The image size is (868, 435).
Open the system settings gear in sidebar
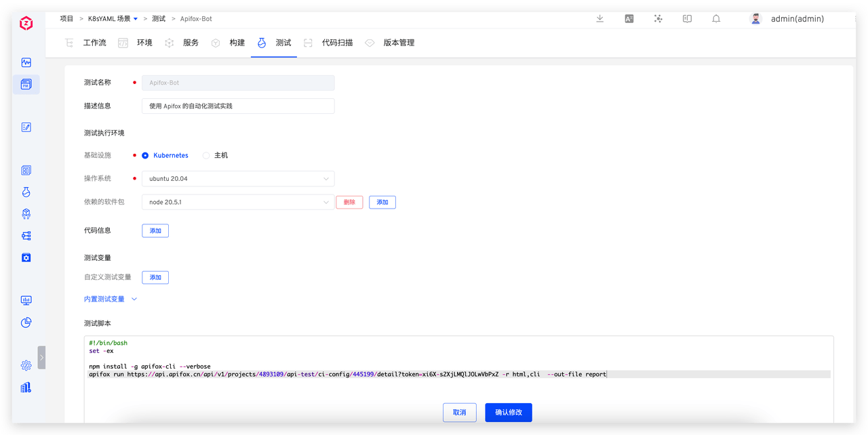click(26, 365)
